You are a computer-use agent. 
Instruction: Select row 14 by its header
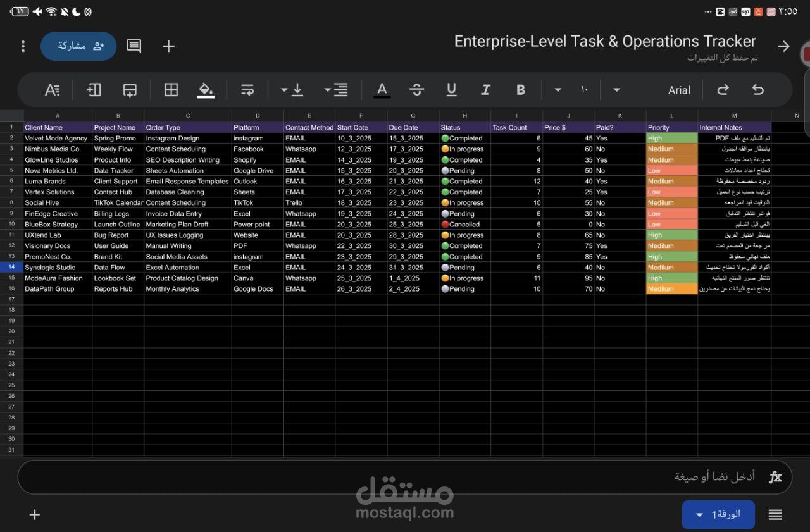click(11, 268)
